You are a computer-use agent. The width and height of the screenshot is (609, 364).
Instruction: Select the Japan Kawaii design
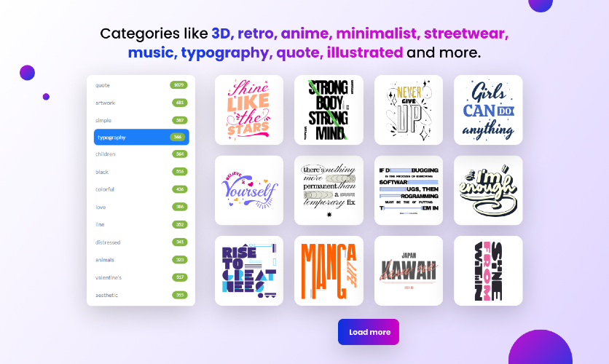409,271
